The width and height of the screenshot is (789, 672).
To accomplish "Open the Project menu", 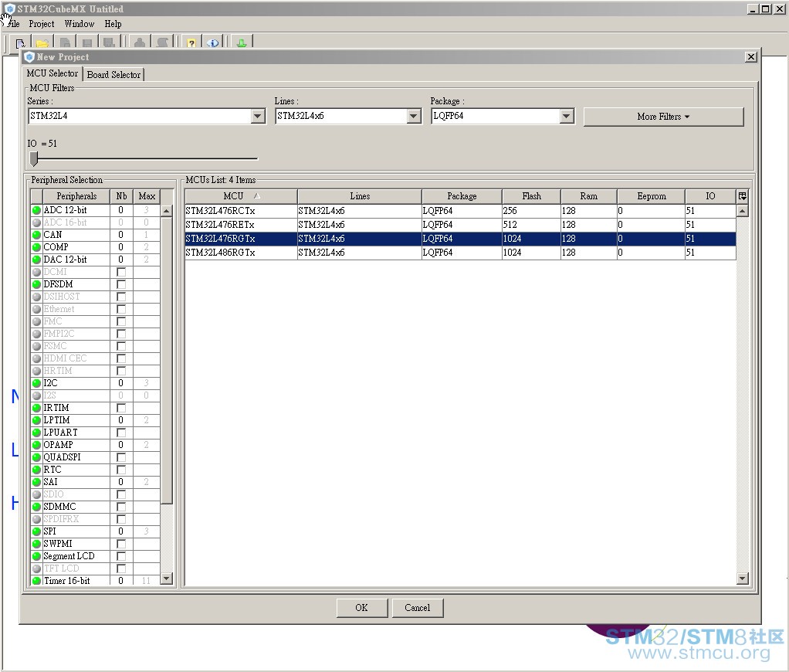I will pyautogui.click(x=41, y=24).
